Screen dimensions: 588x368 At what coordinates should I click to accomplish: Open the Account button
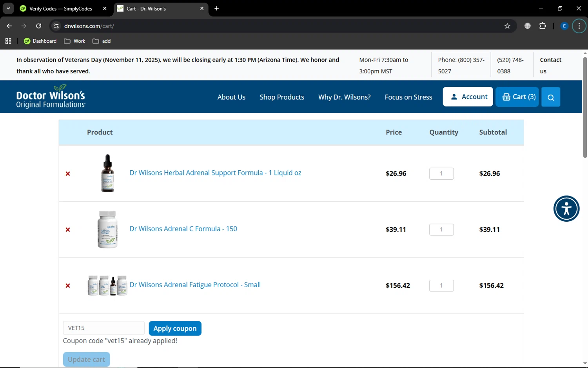[468, 97]
